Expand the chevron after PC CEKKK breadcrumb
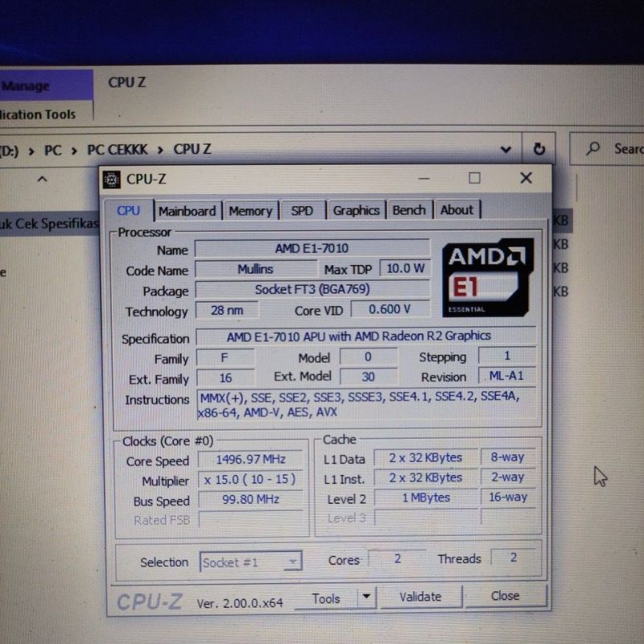The image size is (644, 644). 160,150
